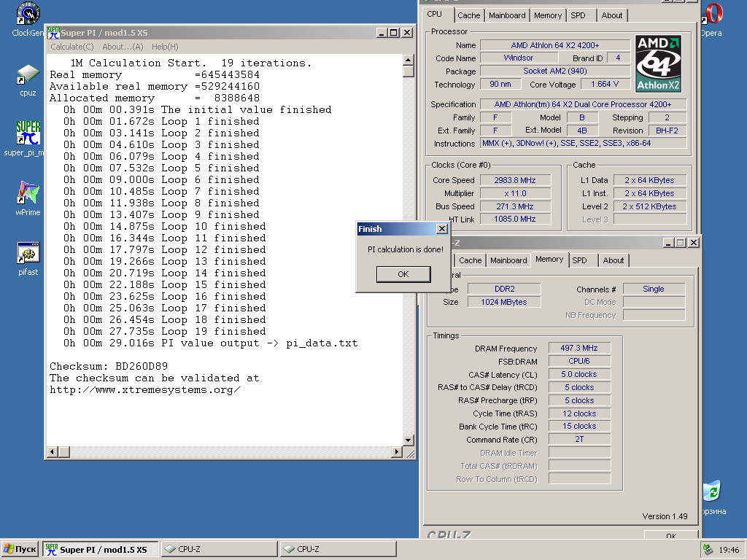
Task: Close the lower CPU-Z window
Action: [694, 243]
